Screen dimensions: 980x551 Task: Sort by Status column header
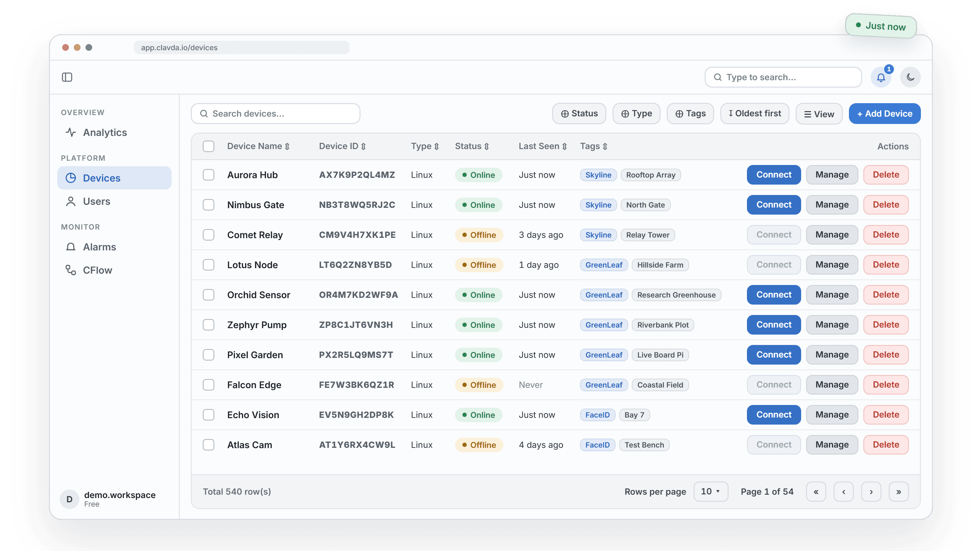[472, 146]
